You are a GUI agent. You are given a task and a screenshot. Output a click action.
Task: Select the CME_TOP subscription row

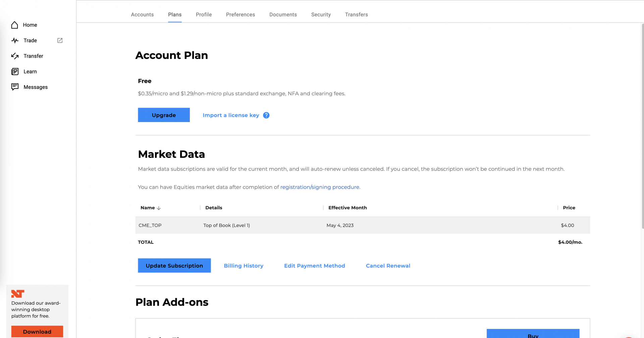pos(363,225)
